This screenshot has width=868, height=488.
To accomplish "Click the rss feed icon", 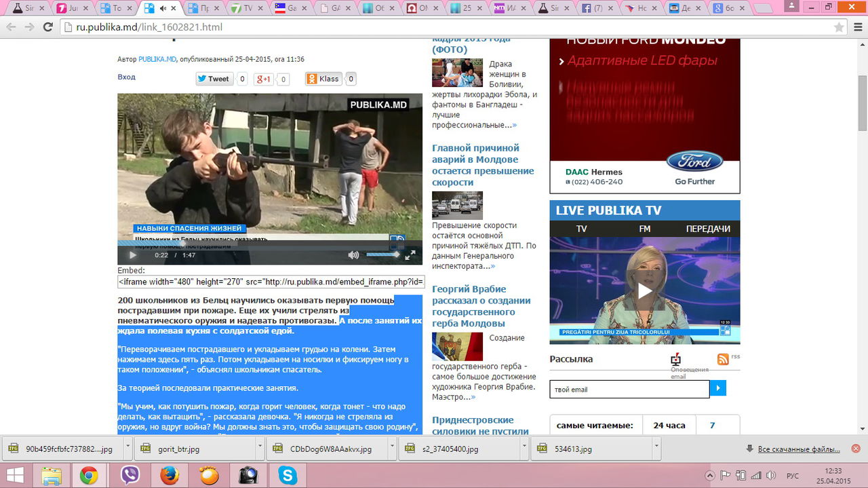I will pos(723,359).
